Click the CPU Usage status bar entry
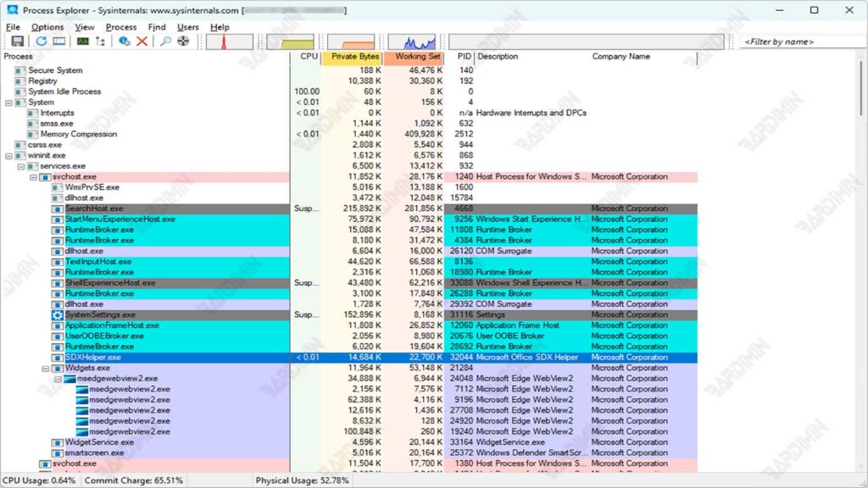This screenshot has height=488, width=868. point(39,480)
